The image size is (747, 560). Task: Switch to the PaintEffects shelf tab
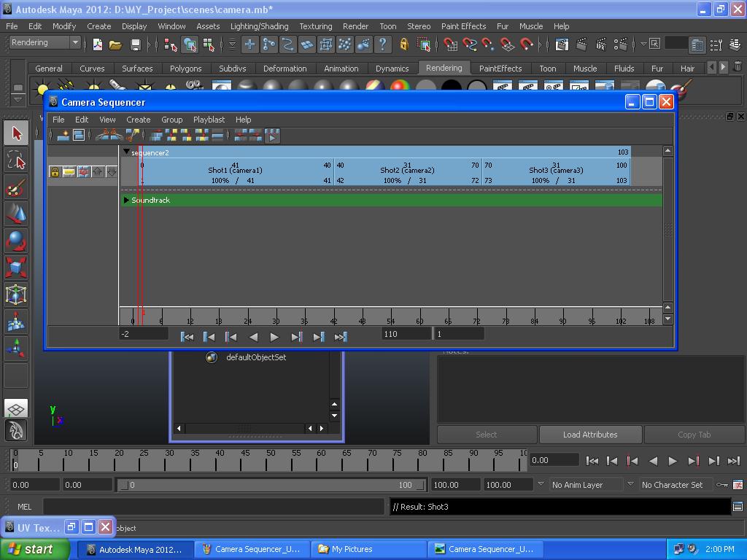pos(500,69)
